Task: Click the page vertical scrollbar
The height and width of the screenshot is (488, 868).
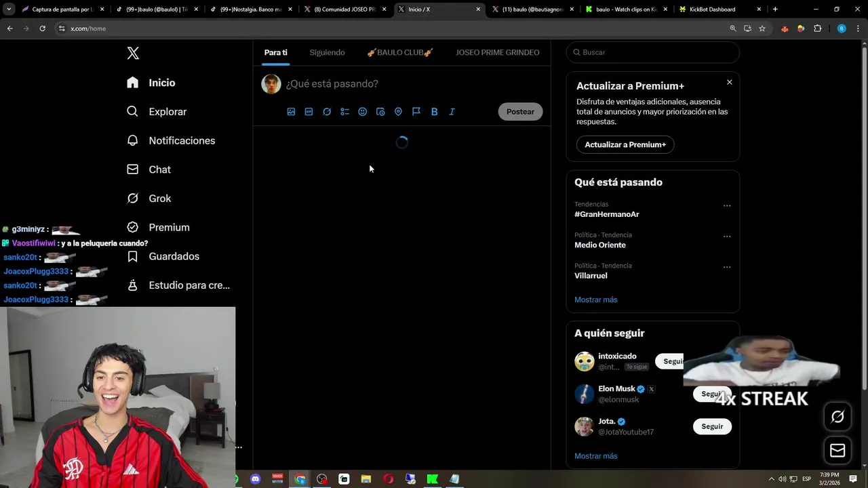Action: click(863, 217)
